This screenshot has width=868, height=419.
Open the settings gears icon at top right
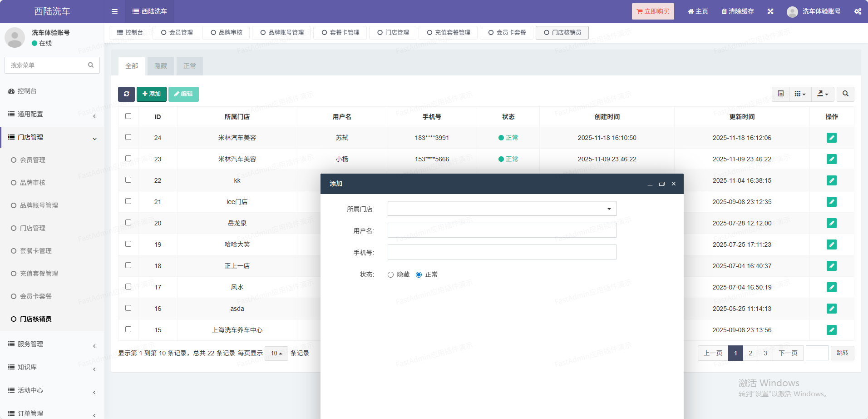click(x=858, y=11)
